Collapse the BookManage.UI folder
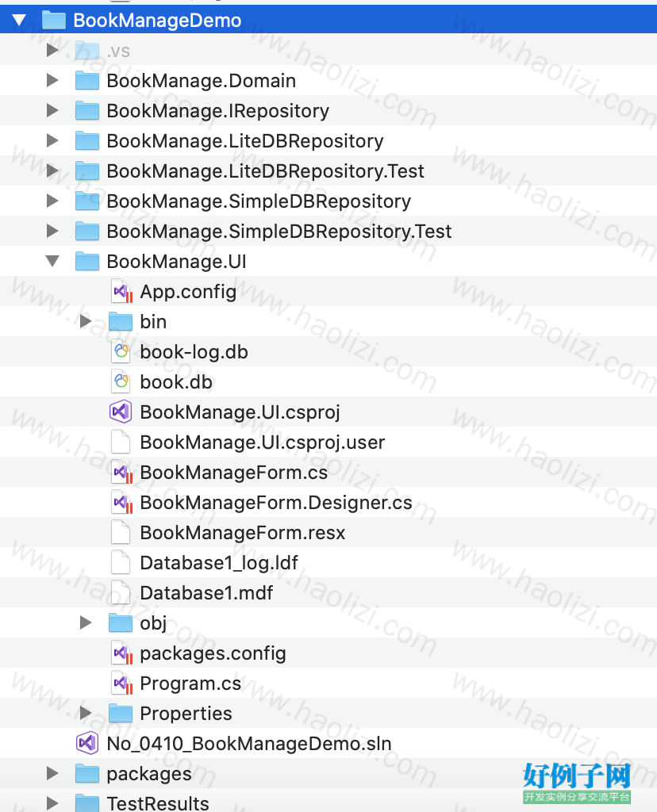The height and width of the screenshot is (812, 657). (x=52, y=261)
